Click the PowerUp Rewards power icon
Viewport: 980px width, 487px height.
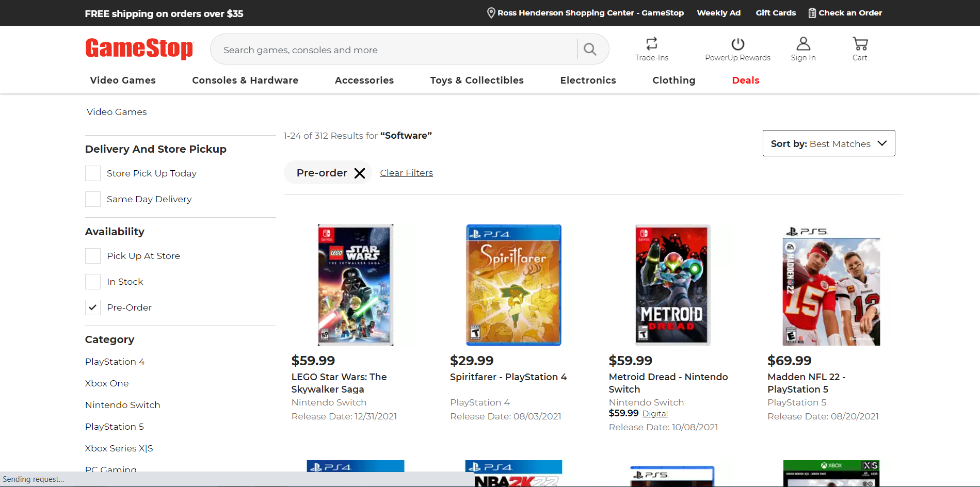click(737, 44)
